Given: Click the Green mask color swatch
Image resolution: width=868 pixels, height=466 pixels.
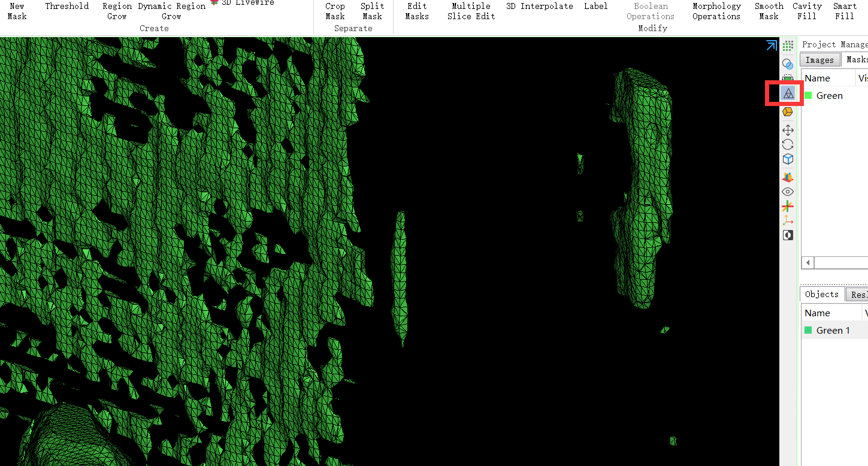Looking at the screenshot, I should click(x=808, y=95).
